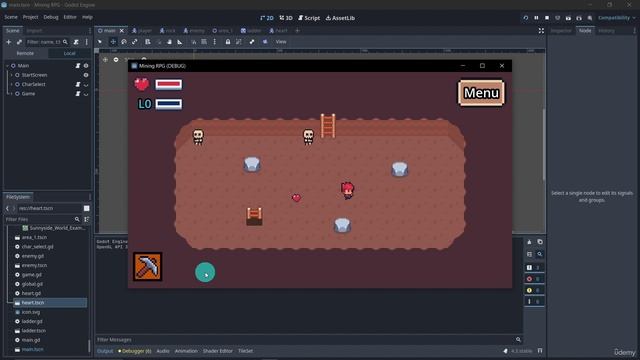Toggle distraction-free fullscreen mode icon
This screenshot has height=360, width=640.
tap(541, 31)
